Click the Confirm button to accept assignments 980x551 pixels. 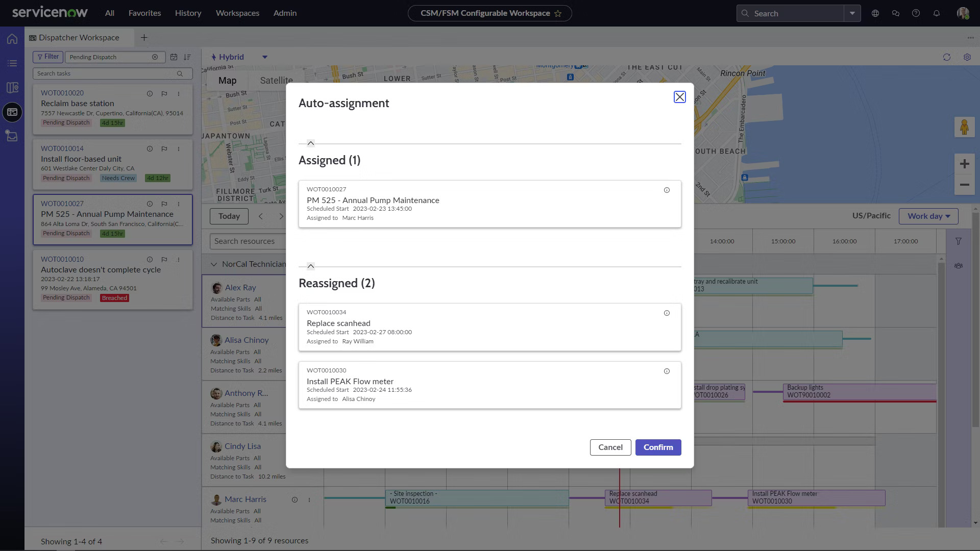(657, 447)
